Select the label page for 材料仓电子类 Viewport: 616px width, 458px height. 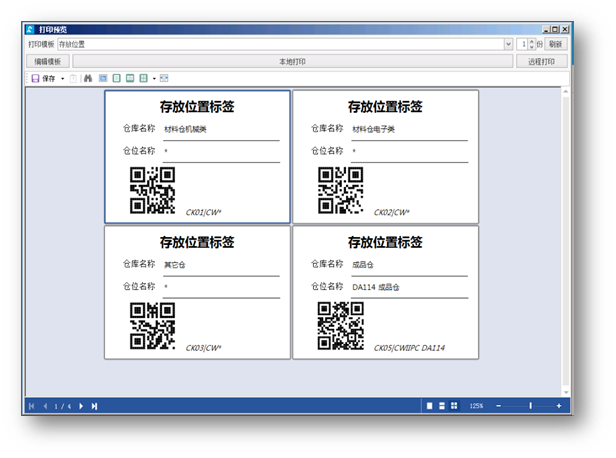click(385, 157)
